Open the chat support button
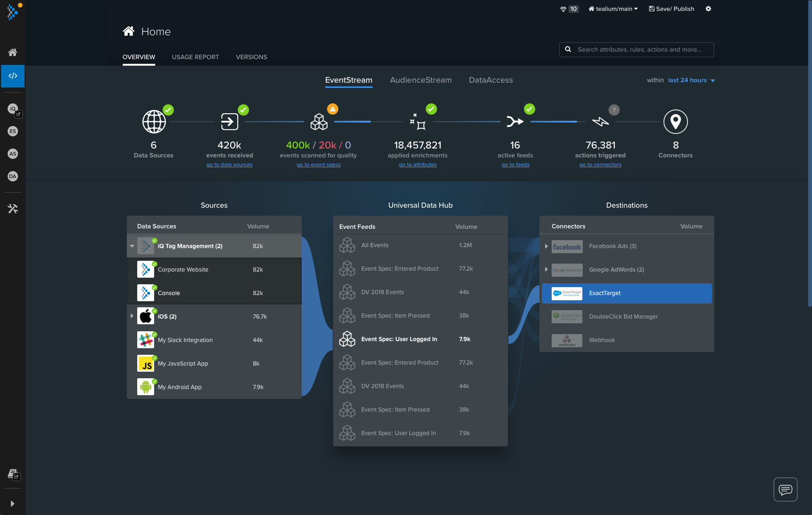Viewport: 812px width, 515px height. [786, 490]
